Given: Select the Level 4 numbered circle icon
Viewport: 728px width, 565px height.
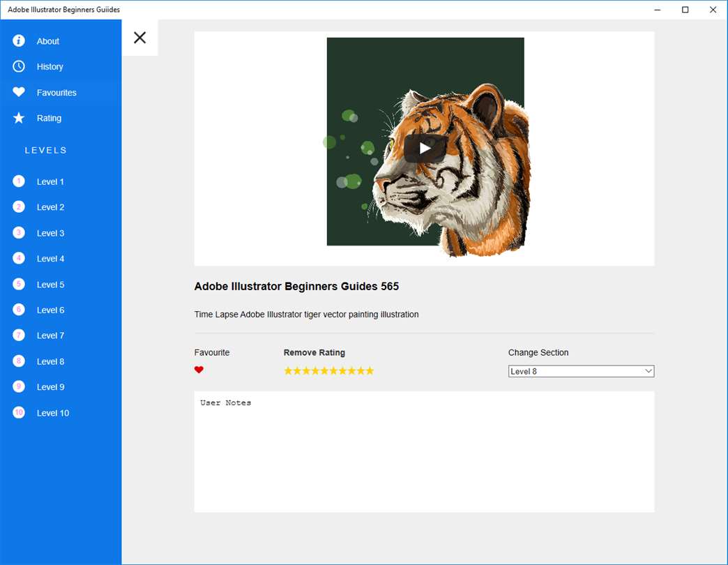Looking at the screenshot, I should tap(19, 258).
